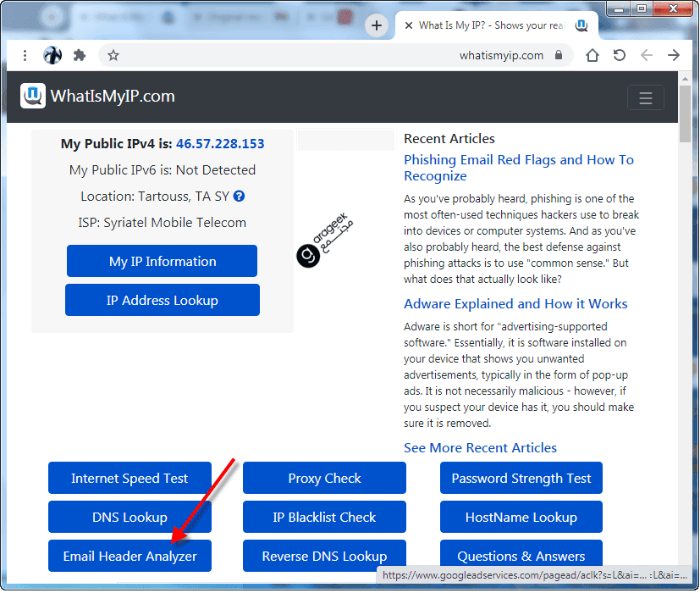Click the lock icon in address bar
The image size is (700, 593).
click(x=558, y=55)
